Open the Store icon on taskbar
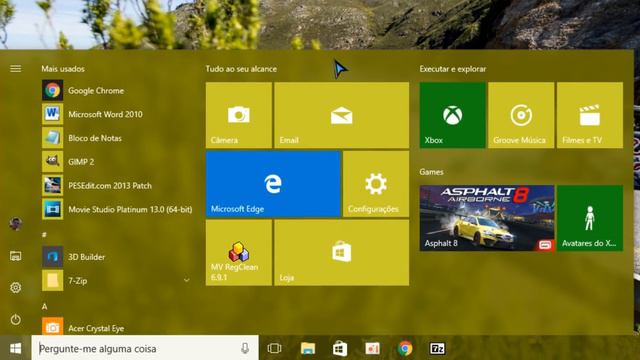 click(340, 349)
